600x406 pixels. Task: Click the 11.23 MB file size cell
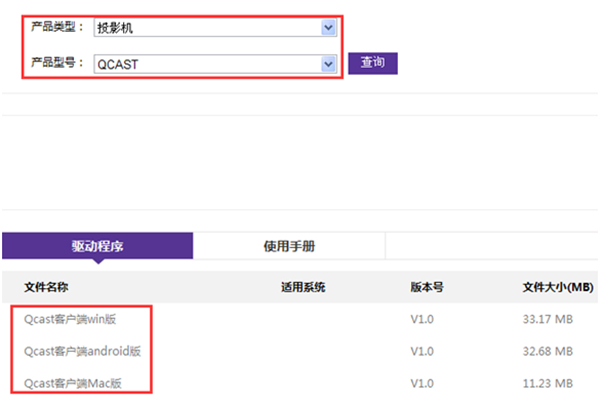[547, 383]
